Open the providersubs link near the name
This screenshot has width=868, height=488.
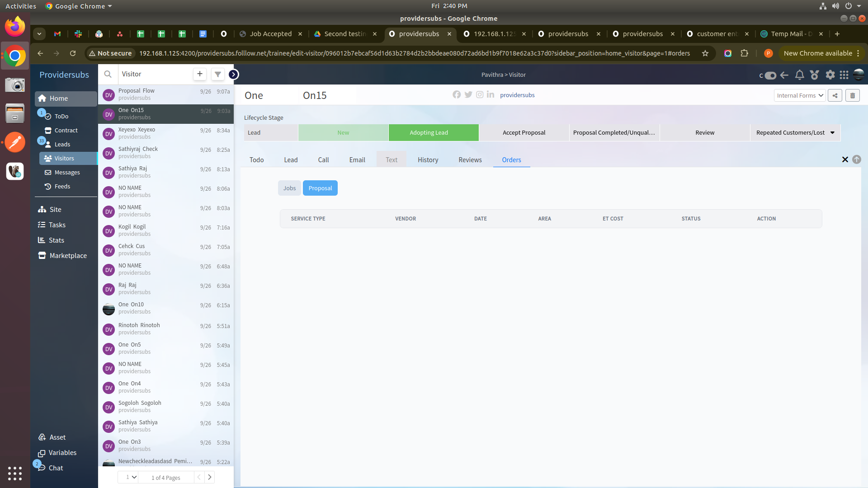pos(517,95)
